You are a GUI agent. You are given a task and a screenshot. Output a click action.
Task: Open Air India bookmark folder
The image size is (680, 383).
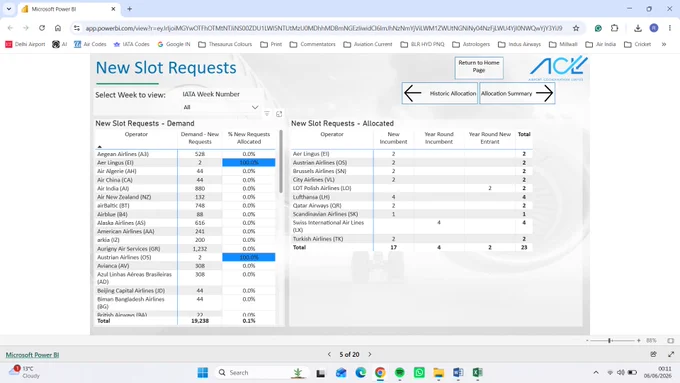tap(601, 44)
